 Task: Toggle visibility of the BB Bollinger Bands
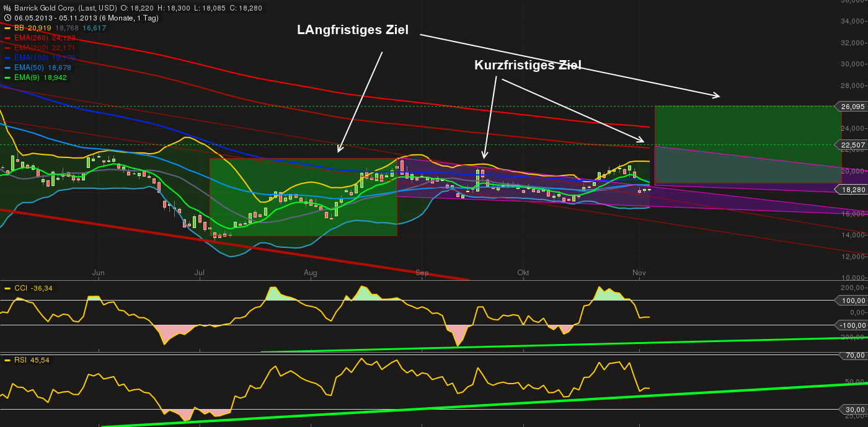point(6,27)
